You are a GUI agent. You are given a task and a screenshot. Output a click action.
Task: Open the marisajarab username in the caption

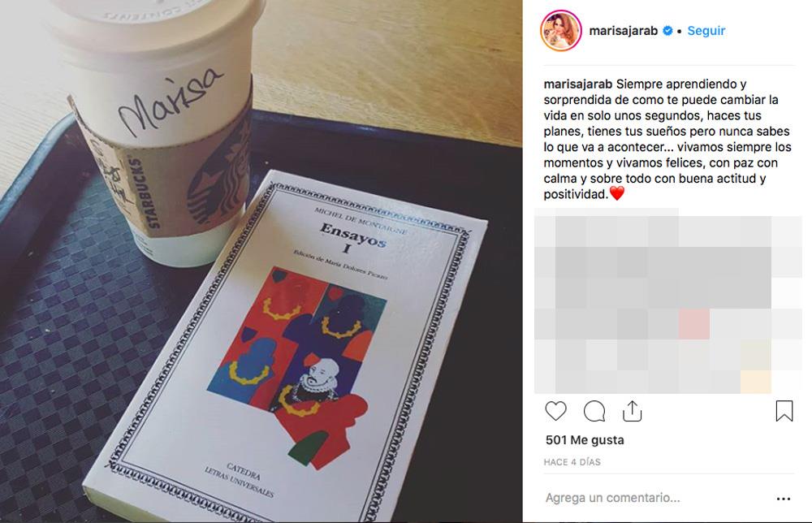point(578,84)
